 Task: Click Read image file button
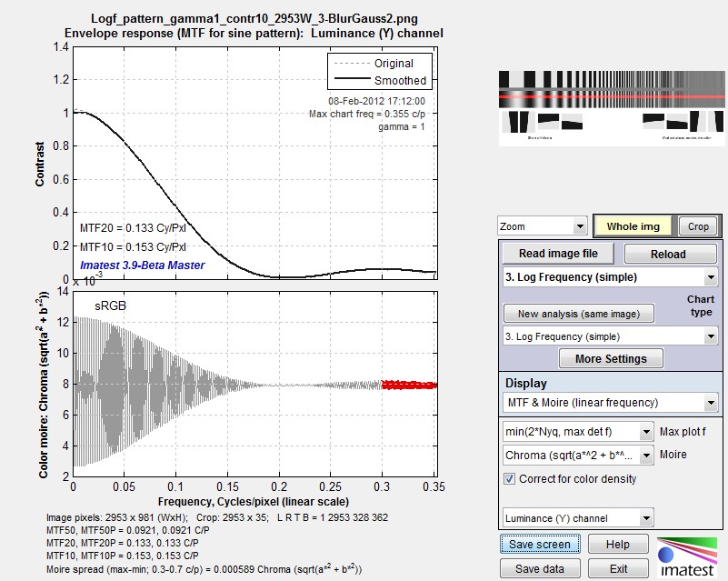coord(558,253)
